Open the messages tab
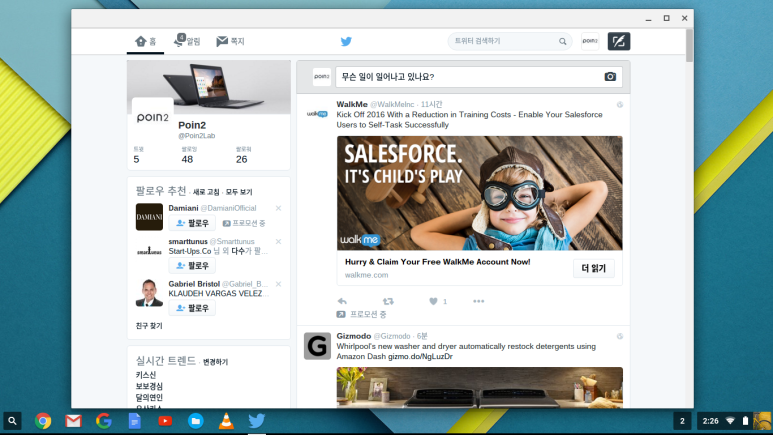 click(x=230, y=41)
